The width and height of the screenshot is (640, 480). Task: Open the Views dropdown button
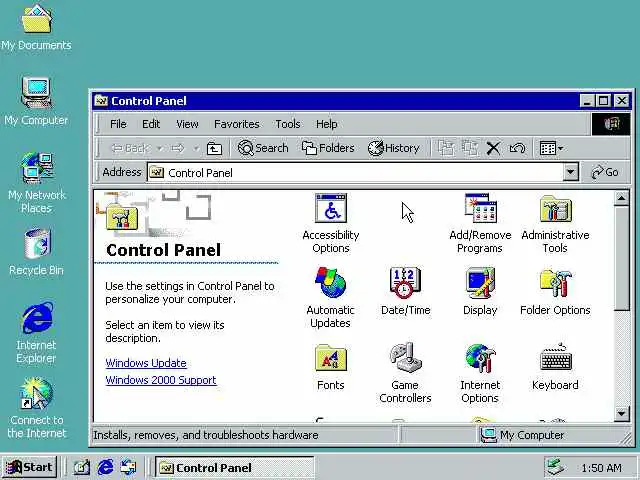551,148
